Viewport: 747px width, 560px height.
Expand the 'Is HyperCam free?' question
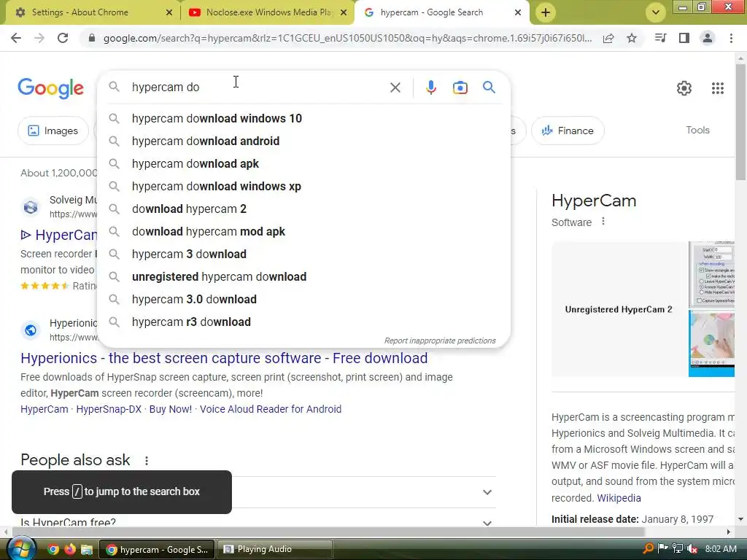tap(487, 523)
